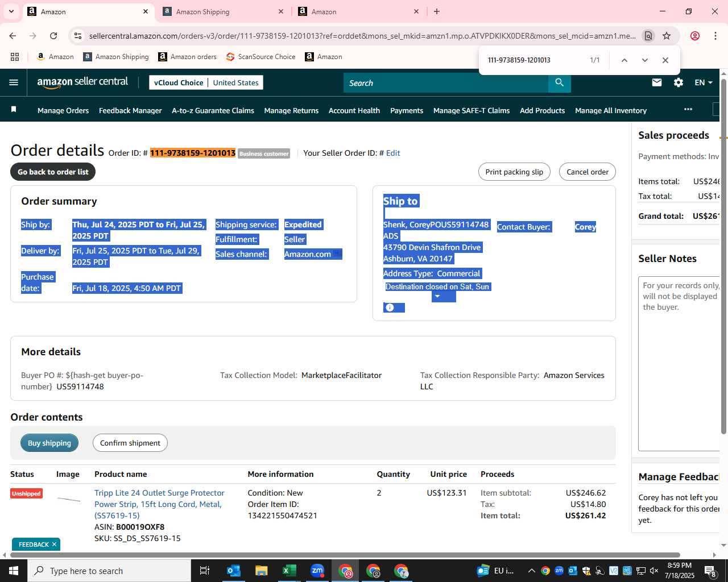Close the FEEDBACK tab with X
728x582 pixels.
tap(54, 544)
